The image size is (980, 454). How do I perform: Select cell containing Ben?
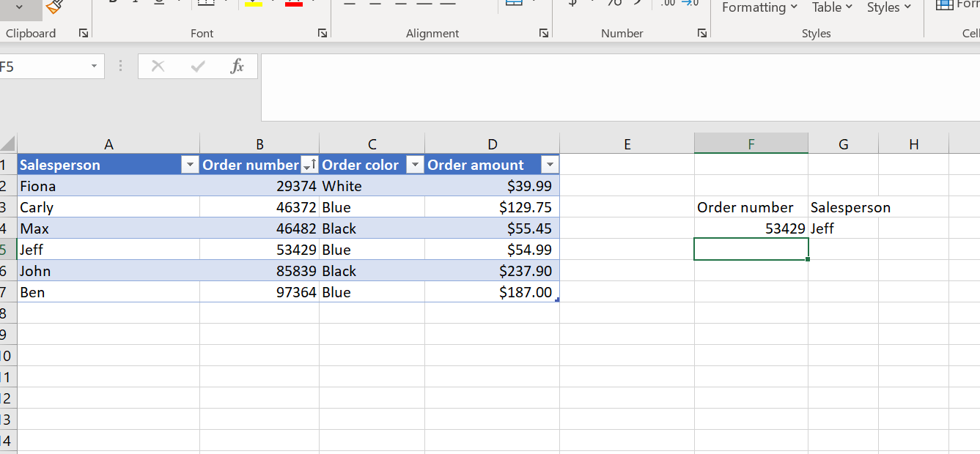(x=108, y=292)
